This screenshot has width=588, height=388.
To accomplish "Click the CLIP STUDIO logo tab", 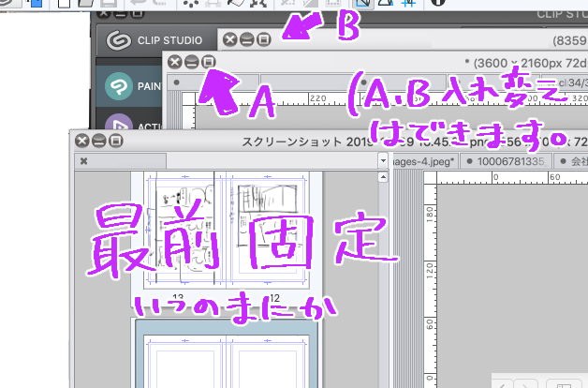I will click(x=156, y=40).
